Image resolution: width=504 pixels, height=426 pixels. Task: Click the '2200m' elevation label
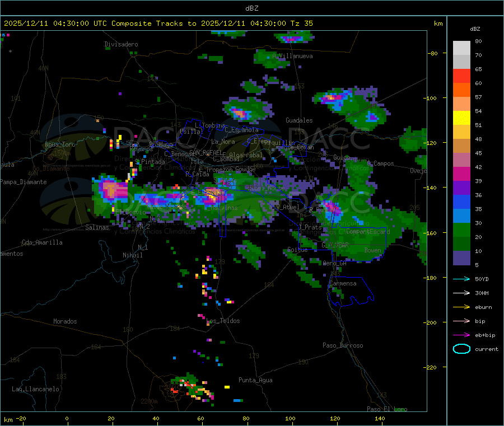(x=149, y=401)
